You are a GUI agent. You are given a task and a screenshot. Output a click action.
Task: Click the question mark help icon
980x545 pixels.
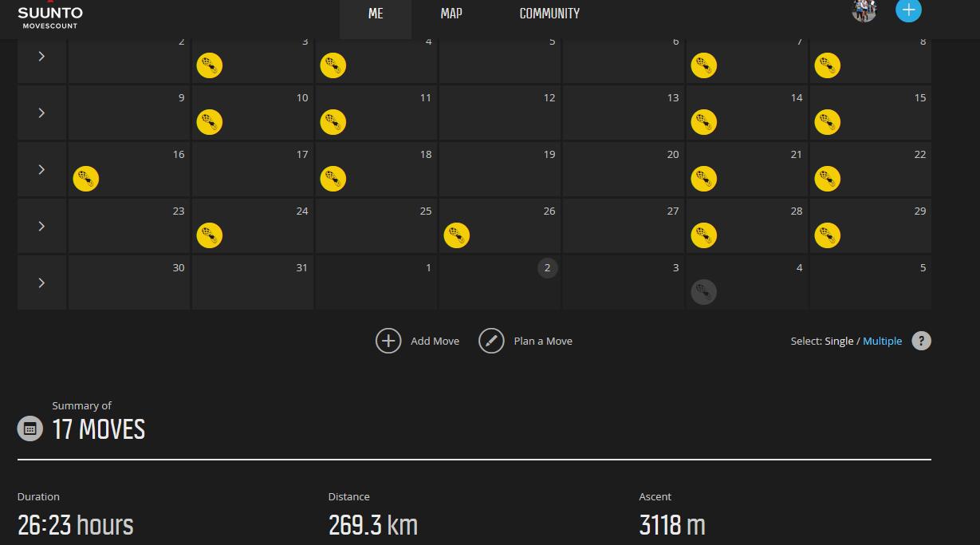coord(921,341)
